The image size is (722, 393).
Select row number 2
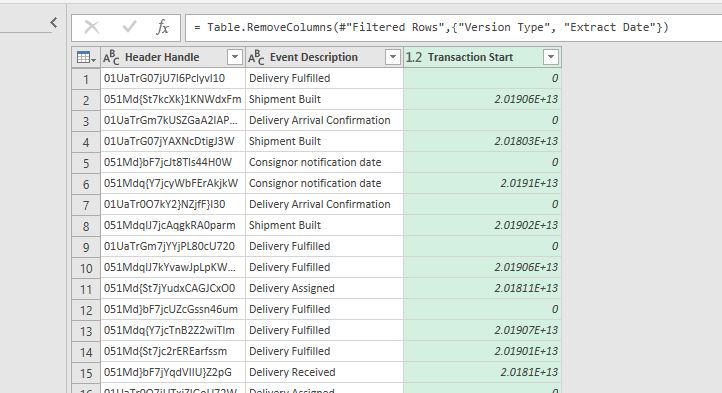[86, 100]
